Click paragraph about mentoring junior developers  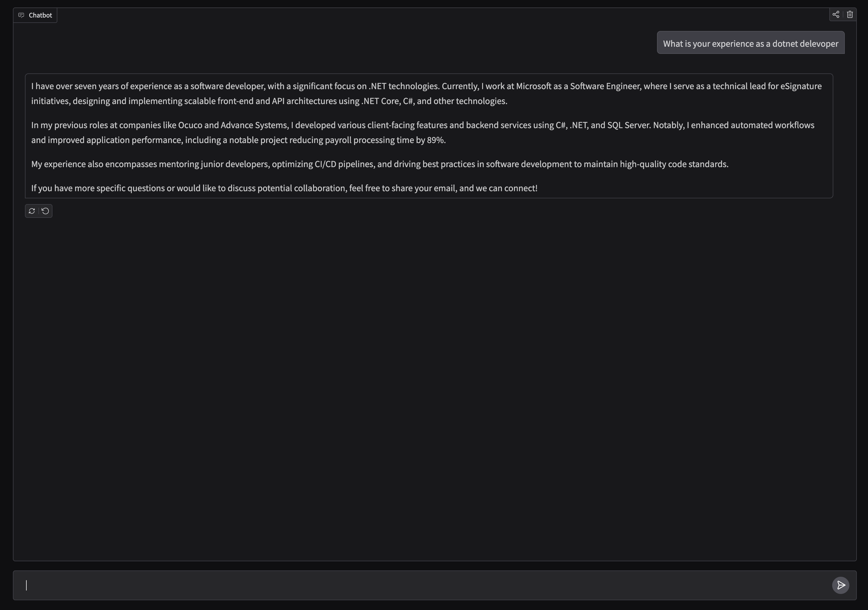click(x=378, y=164)
